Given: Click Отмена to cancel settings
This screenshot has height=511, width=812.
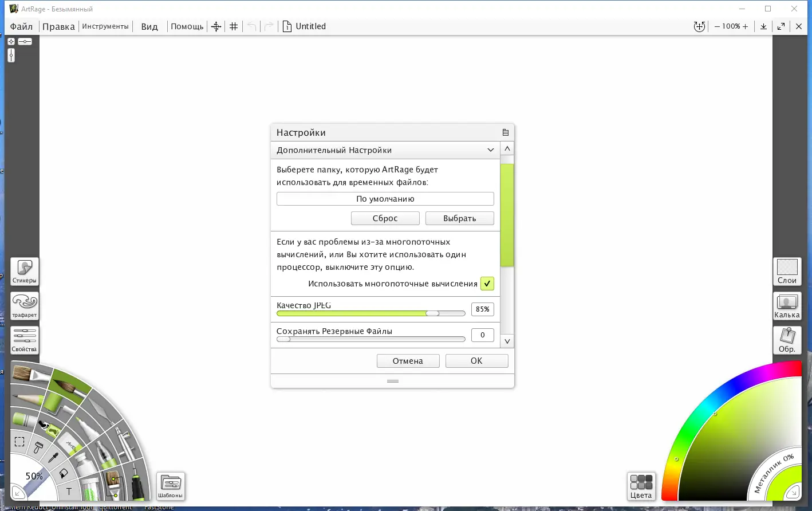Looking at the screenshot, I should (x=408, y=361).
